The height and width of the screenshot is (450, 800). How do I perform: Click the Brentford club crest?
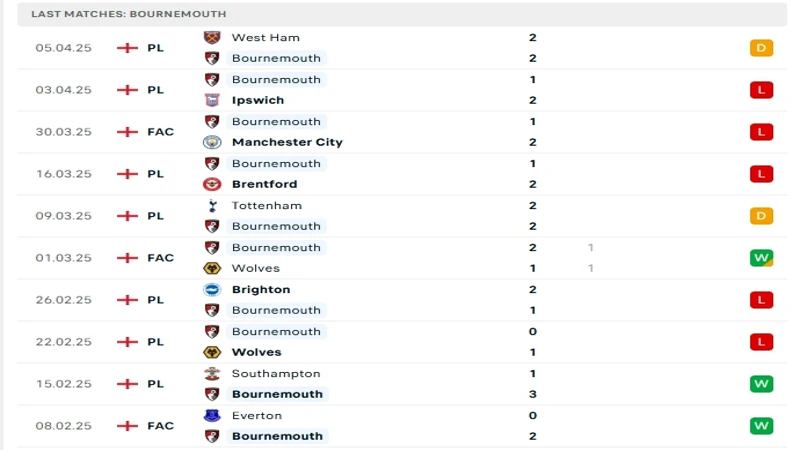pos(212,184)
